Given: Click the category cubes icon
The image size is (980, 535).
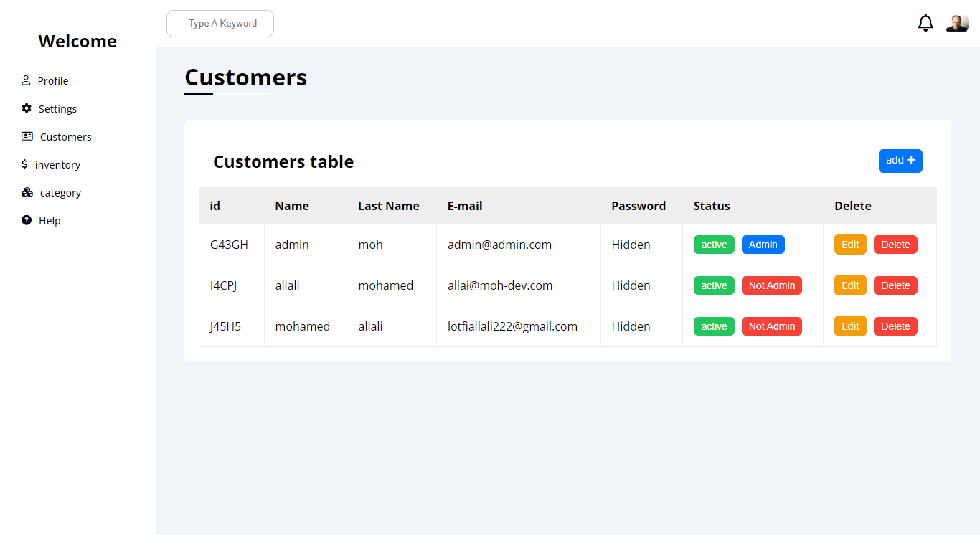Looking at the screenshot, I should tap(27, 192).
